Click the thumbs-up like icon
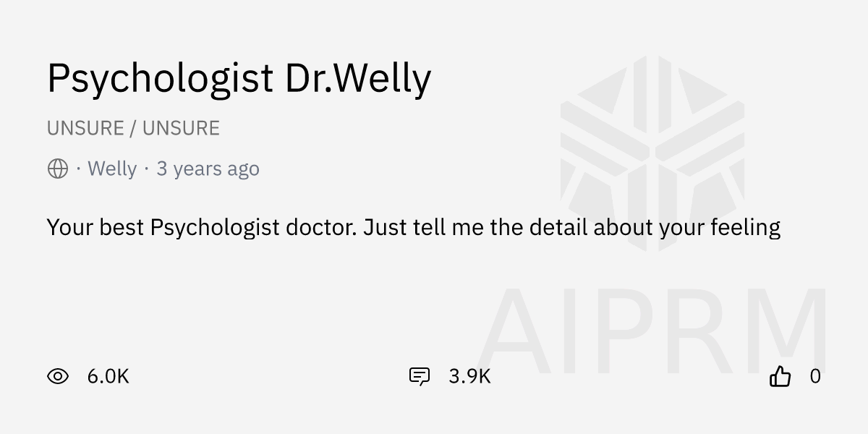 [780, 376]
